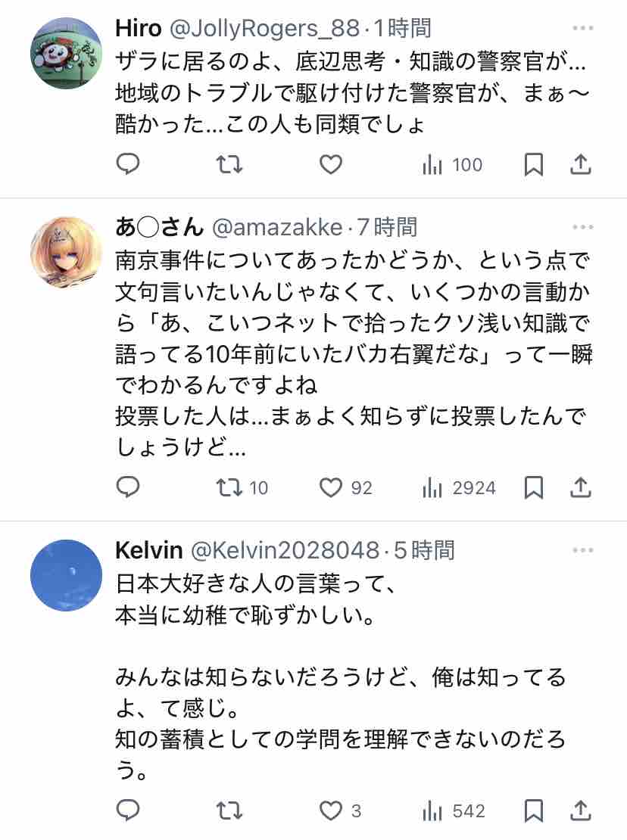View analytics showing 2924 views
The image size is (627, 840).
click(x=459, y=487)
